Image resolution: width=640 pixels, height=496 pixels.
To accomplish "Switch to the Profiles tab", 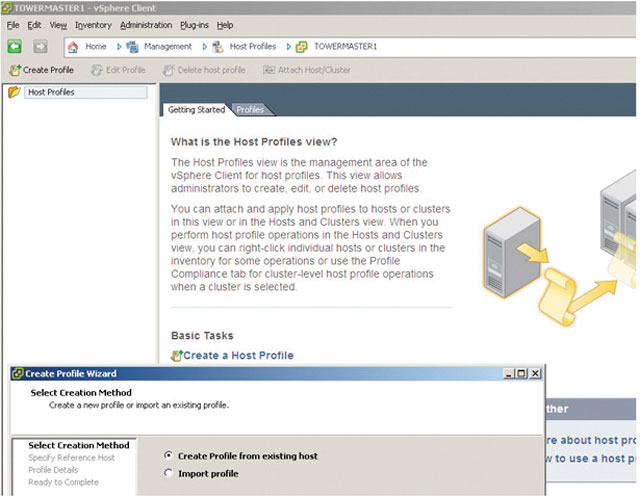I will coord(250,109).
